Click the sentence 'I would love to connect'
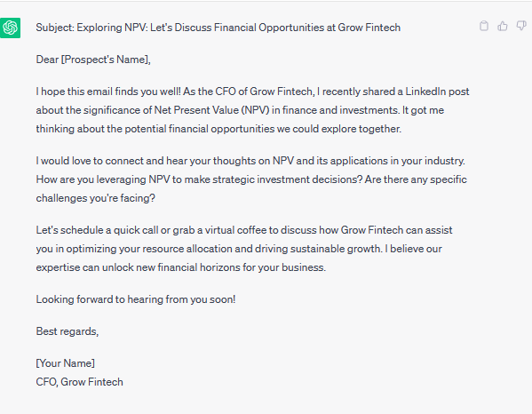Viewport: 532px width, 414px height. 250,161
